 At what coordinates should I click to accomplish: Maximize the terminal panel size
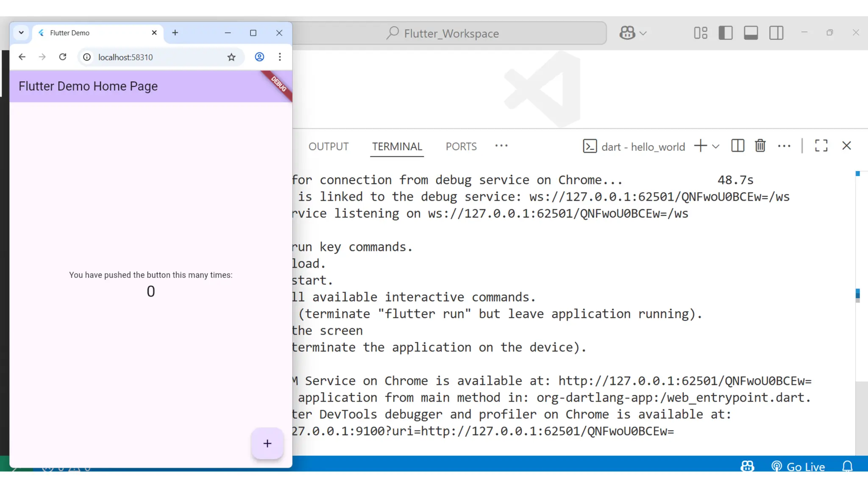(821, 146)
